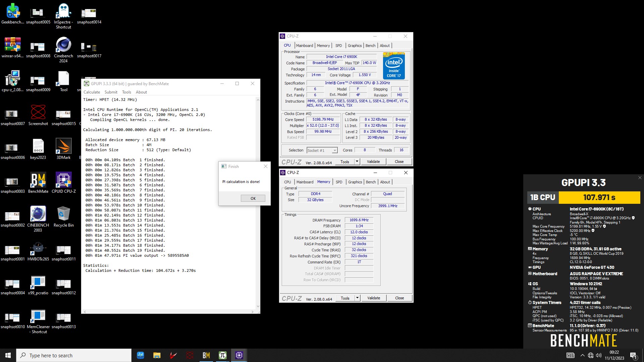Launch 3DMark from the desktop
Screen dimensions: 644x362
coord(63,149)
